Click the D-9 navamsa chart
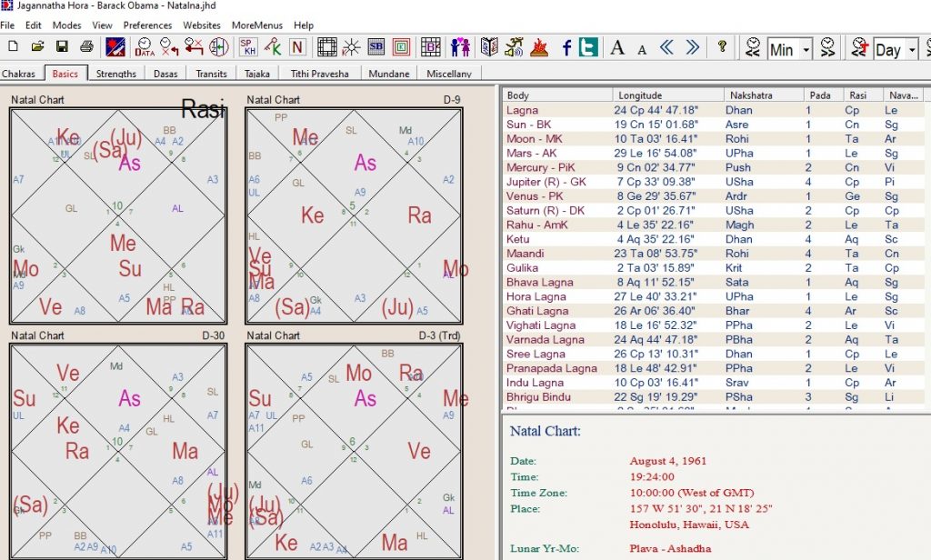Image resolution: width=931 pixels, height=560 pixels. click(x=354, y=215)
